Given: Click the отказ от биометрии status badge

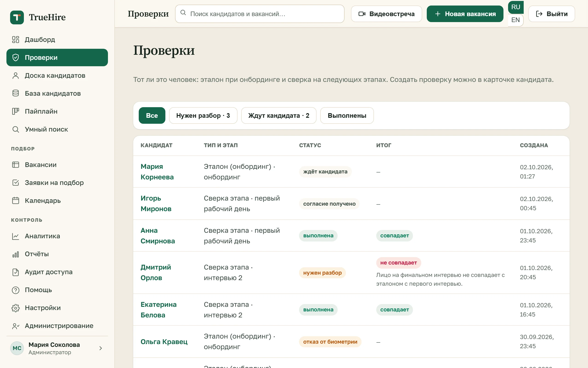Looking at the screenshot, I should (330, 342).
